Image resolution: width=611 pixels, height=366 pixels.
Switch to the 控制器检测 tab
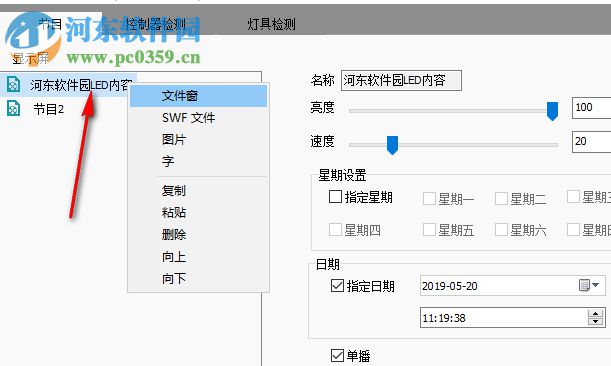pos(155,24)
